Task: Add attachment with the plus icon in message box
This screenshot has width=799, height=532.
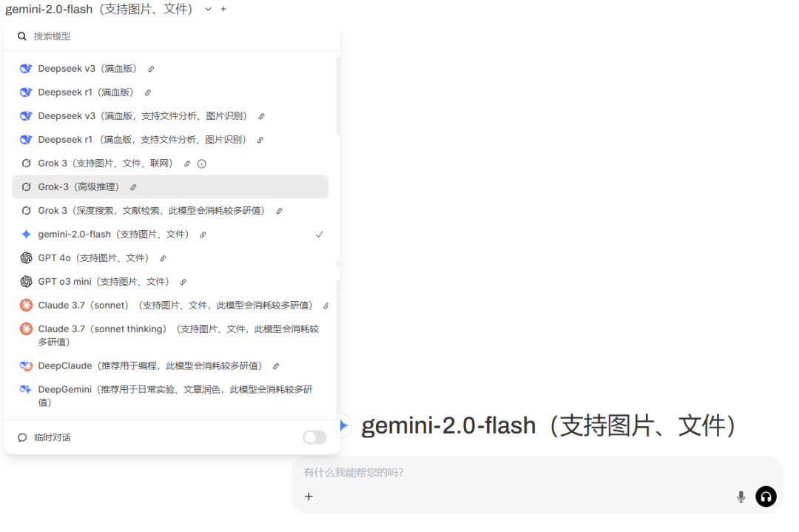Action: pos(309,496)
